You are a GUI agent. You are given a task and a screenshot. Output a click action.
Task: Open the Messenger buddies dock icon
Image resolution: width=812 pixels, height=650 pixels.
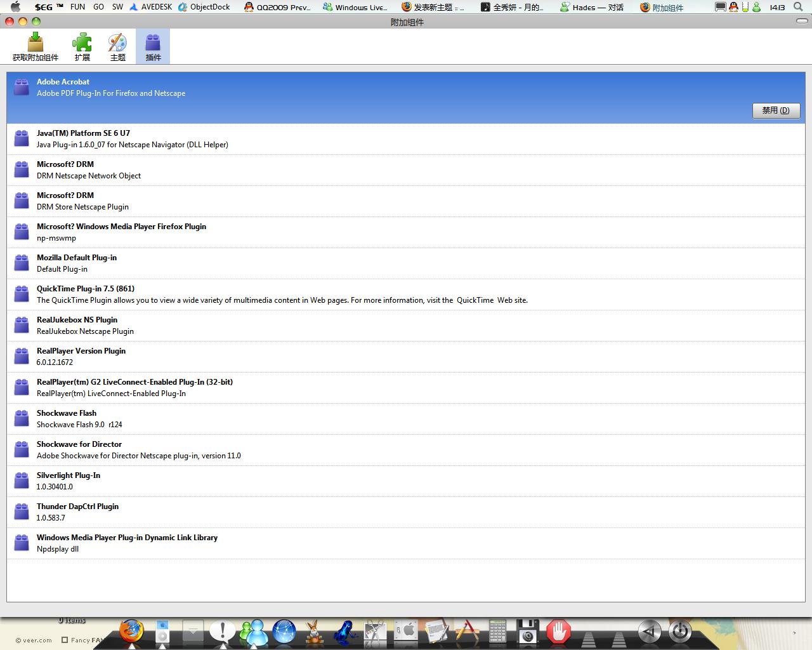click(x=254, y=632)
